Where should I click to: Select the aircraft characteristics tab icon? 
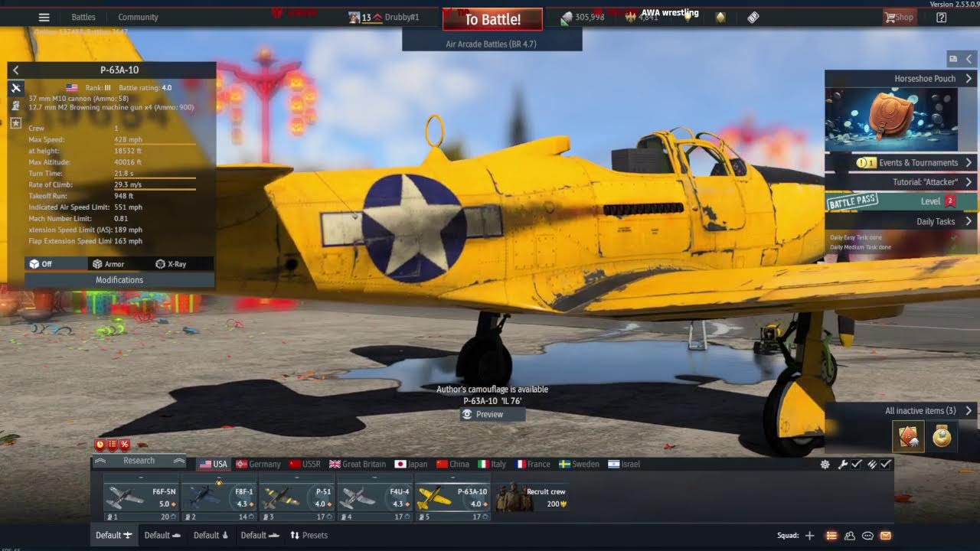pyautogui.click(x=15, y=88)
